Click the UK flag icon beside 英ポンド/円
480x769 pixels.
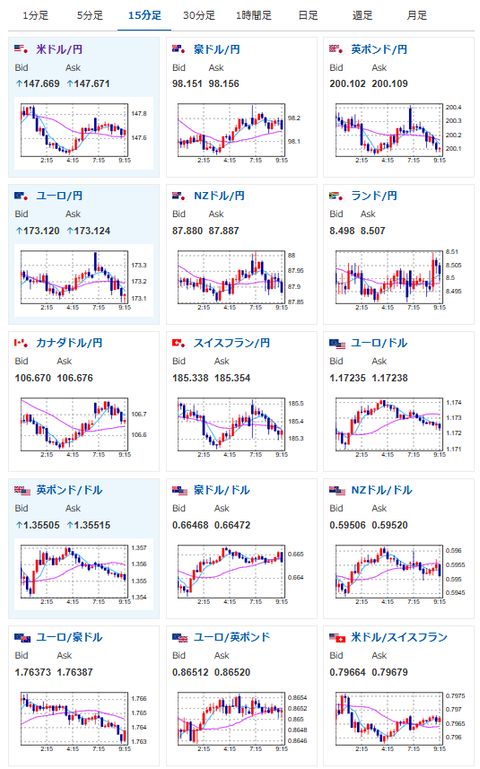337,49
